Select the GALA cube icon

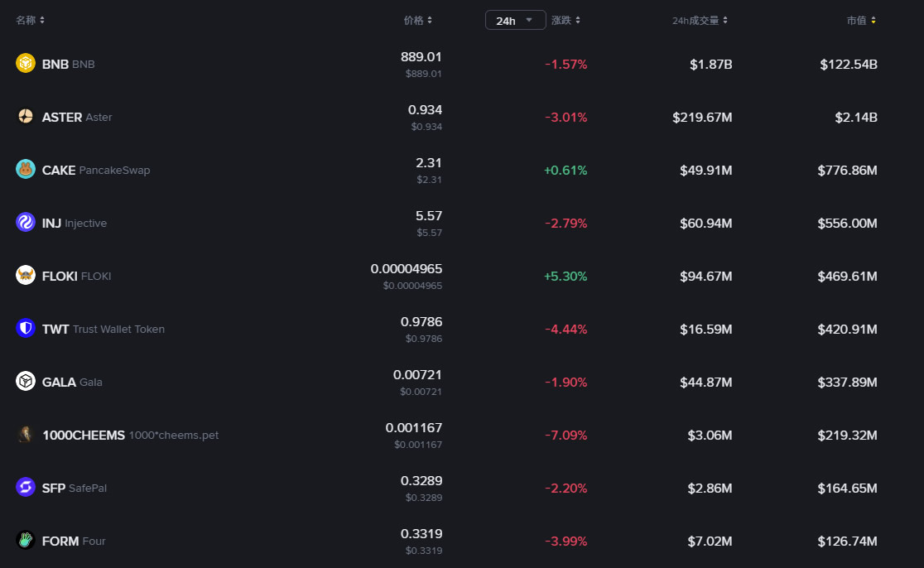click(x=26, y=382)
